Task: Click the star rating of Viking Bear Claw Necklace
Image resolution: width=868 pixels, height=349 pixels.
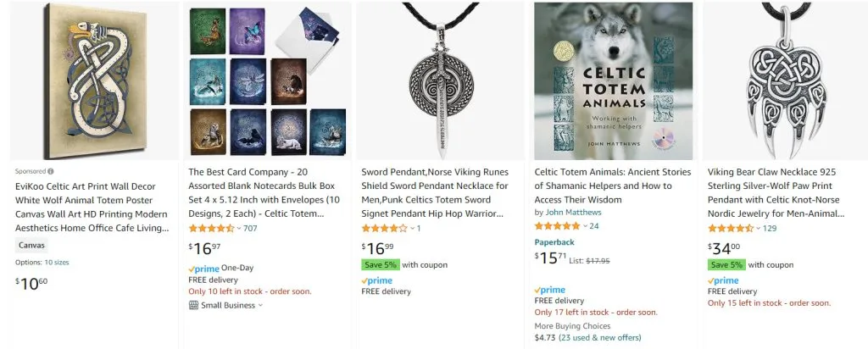Action: coord(730,229)
